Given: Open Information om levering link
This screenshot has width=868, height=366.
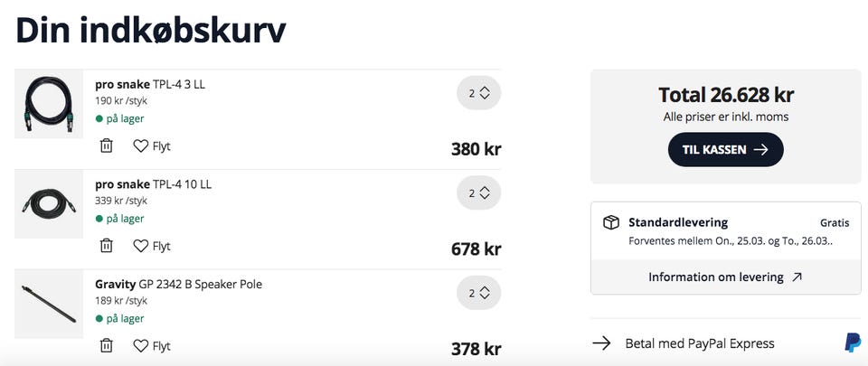Looking at the screenshot, I should point(725,277).
